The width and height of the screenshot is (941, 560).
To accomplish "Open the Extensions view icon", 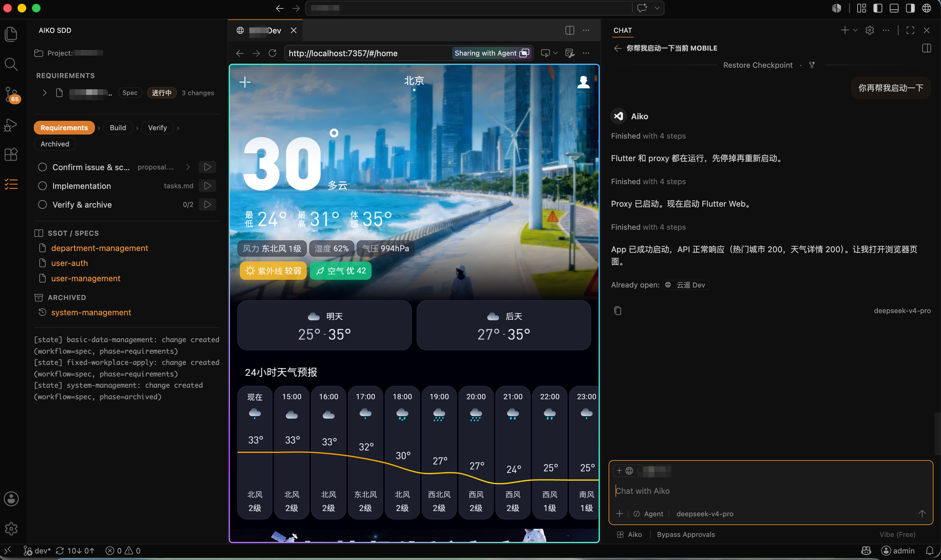I will tap(11, 154).
